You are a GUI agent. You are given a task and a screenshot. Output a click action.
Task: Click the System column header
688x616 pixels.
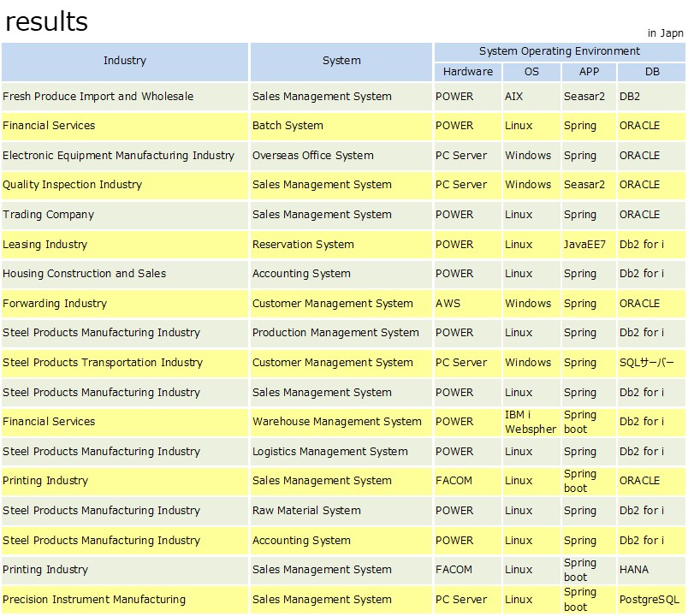click(341, 62)
